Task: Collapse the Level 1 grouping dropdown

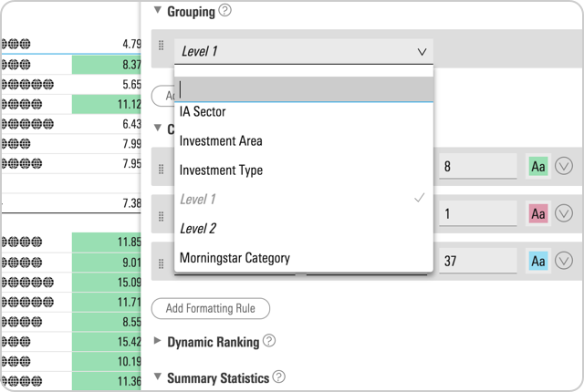Action: [421, 52]
